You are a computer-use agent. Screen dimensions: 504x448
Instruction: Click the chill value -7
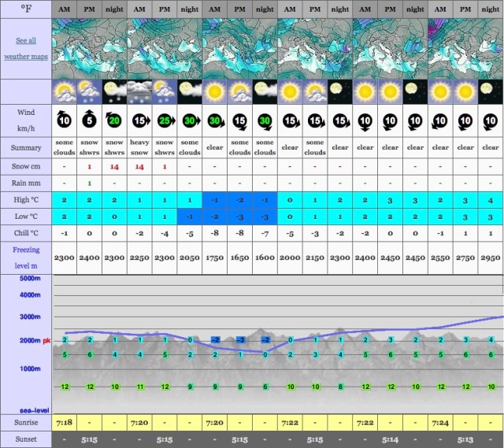265,233
